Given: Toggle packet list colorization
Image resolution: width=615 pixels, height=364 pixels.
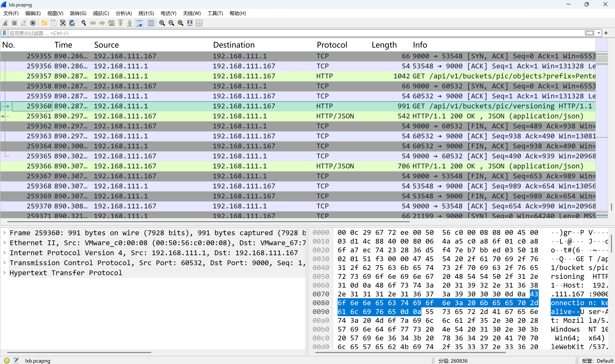Looking at the screenshot, I should [x=151, y=23].
